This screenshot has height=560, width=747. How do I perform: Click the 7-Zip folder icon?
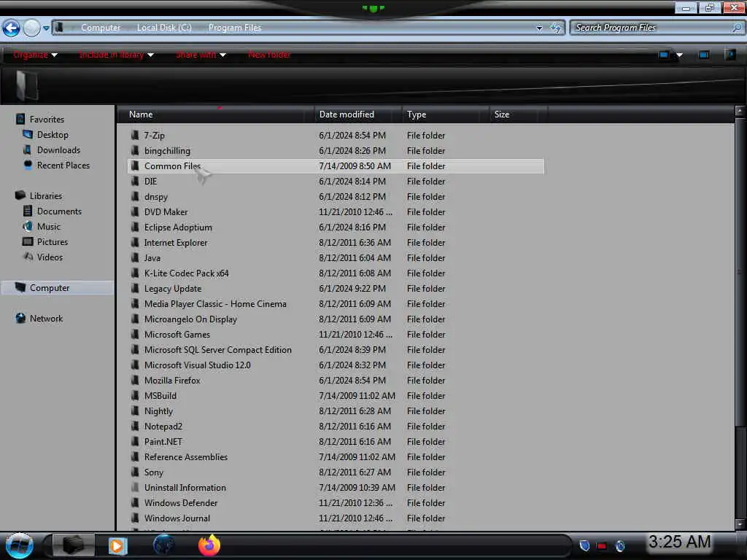tap(135, 135)
